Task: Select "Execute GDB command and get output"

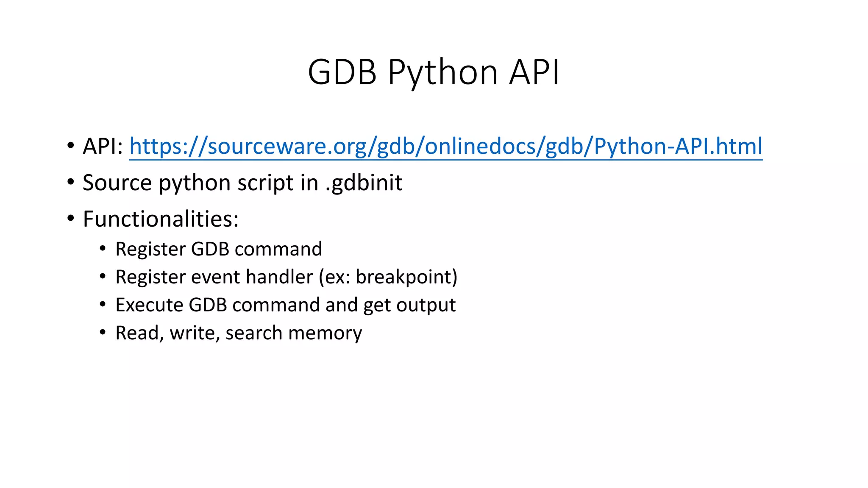Action: [286, 305]
